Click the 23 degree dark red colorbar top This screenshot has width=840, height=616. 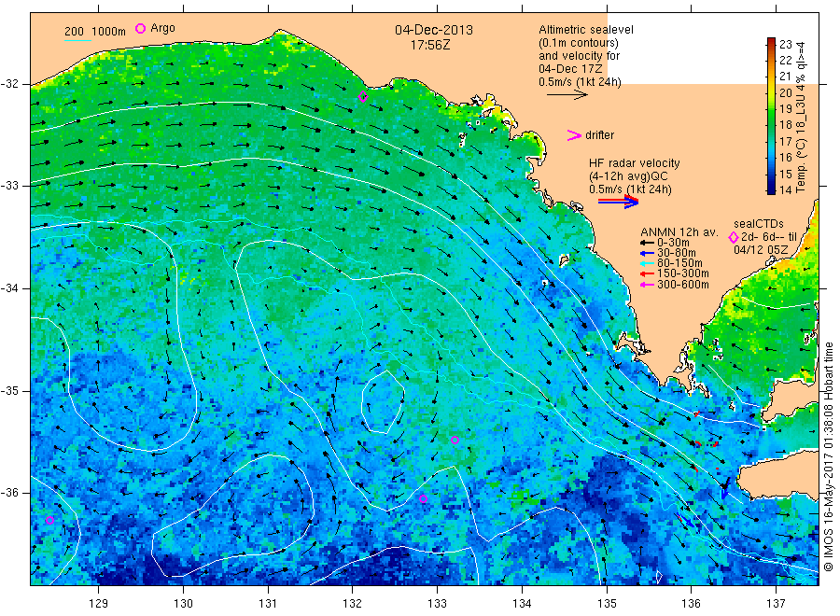(x=771, y=41)
